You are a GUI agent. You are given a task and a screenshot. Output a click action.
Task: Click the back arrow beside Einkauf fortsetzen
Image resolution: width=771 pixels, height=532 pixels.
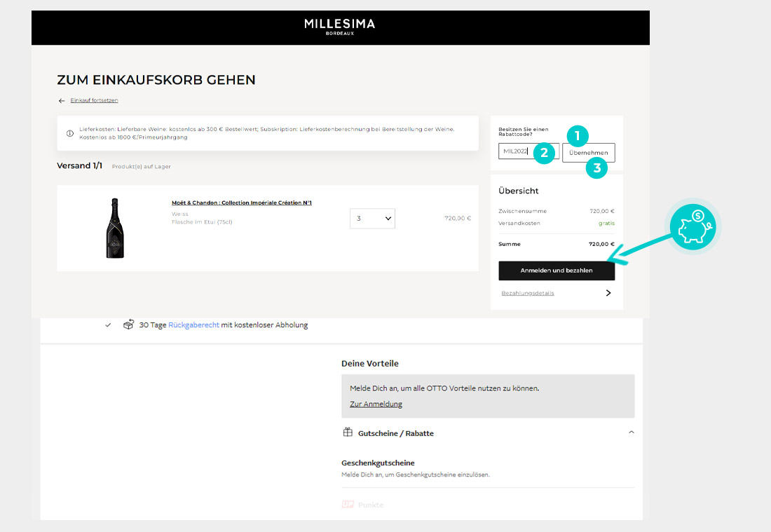[62, 101]
